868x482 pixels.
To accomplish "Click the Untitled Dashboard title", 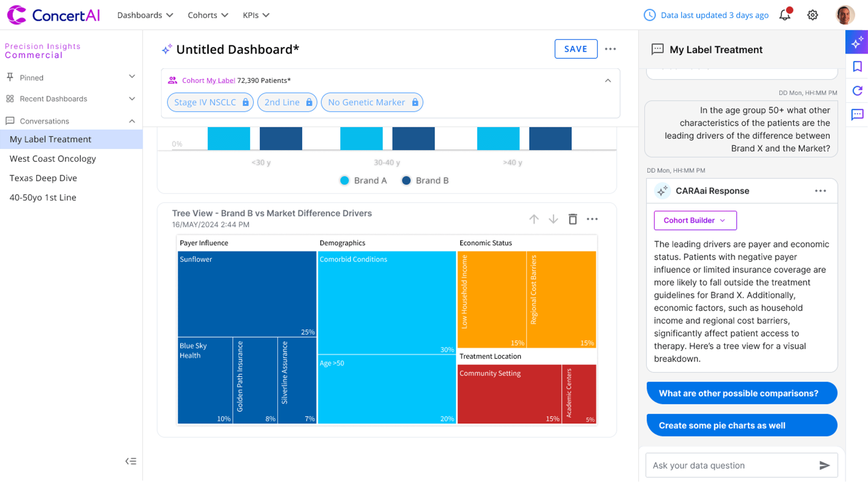I will point(238,50).
